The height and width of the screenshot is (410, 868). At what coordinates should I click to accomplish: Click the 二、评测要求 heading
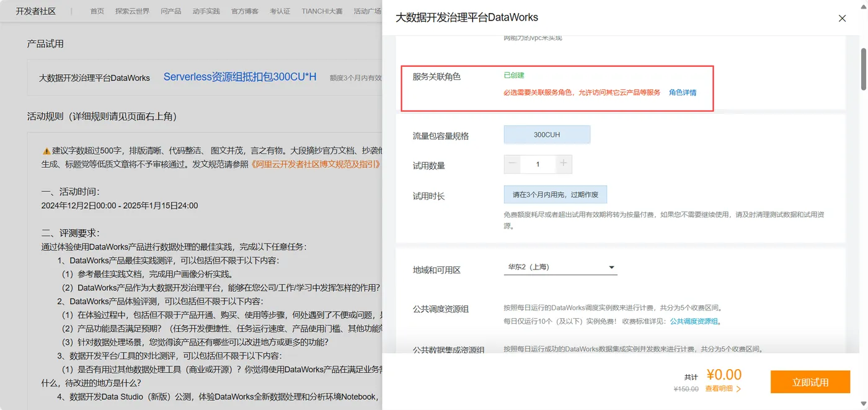70,233
